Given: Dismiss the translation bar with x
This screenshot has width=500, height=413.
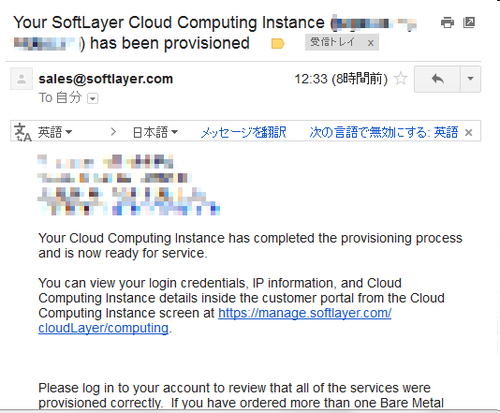Looking at the screenshot, I should coord(469,133).
